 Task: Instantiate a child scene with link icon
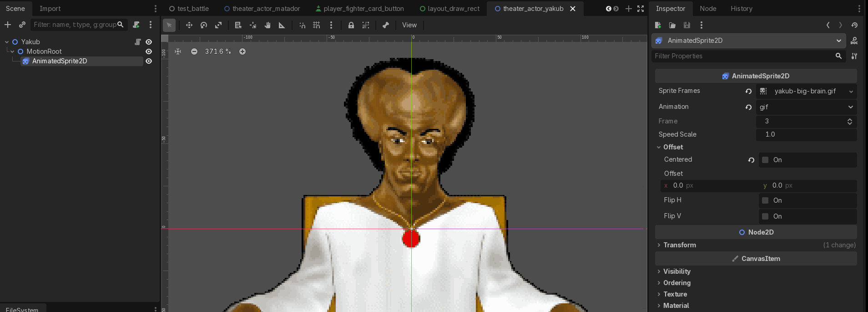pyautogui.click(x=22, y=25)
